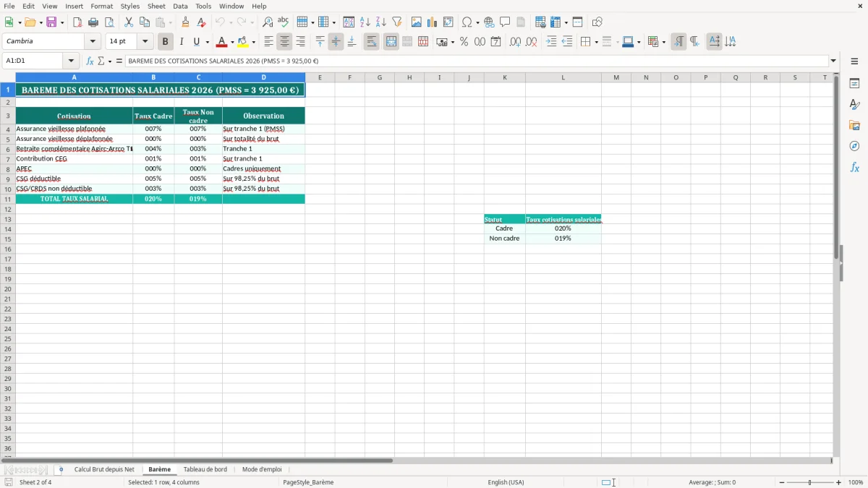Toggle Merge and Center Cells
The image size is (868, 488).
pos(391,42)
